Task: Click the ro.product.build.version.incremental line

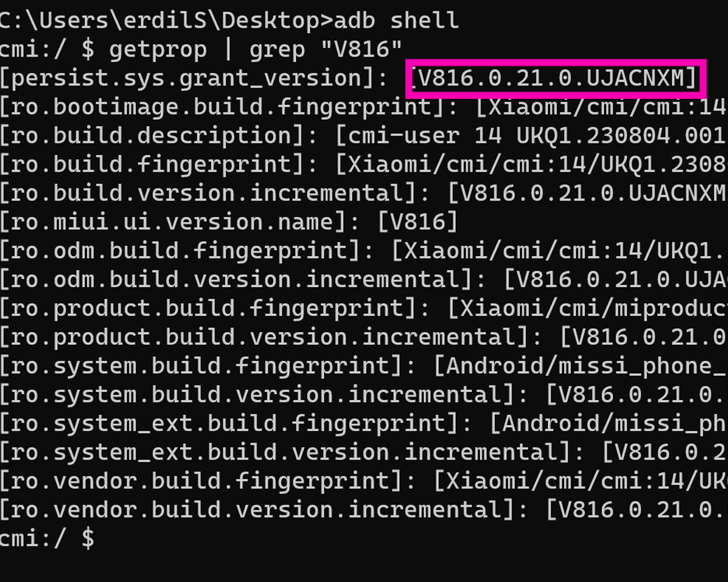Action: [x=364, y=337]
